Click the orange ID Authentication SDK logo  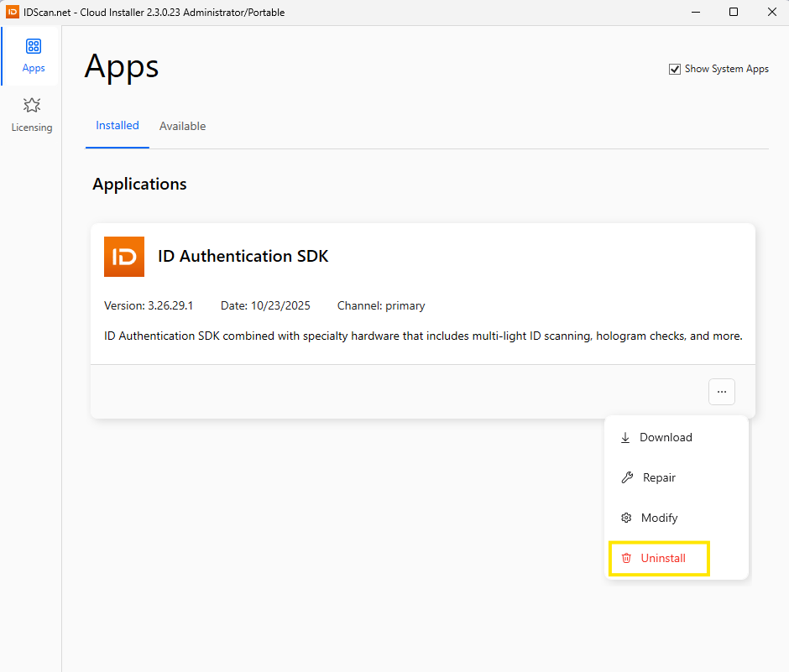(124, 257)
